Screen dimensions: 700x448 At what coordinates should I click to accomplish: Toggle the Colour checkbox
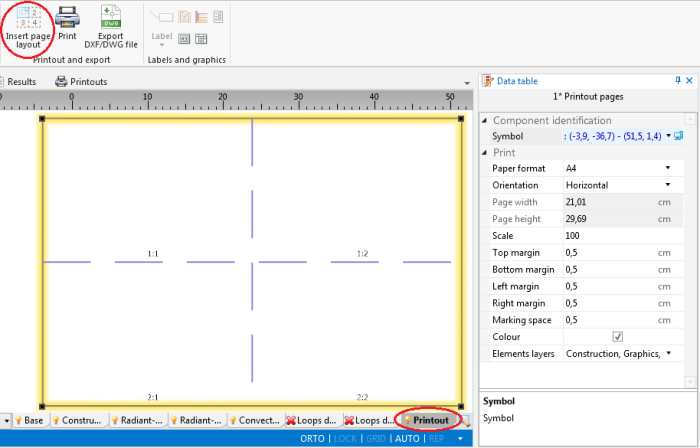(x=617, y=337)
